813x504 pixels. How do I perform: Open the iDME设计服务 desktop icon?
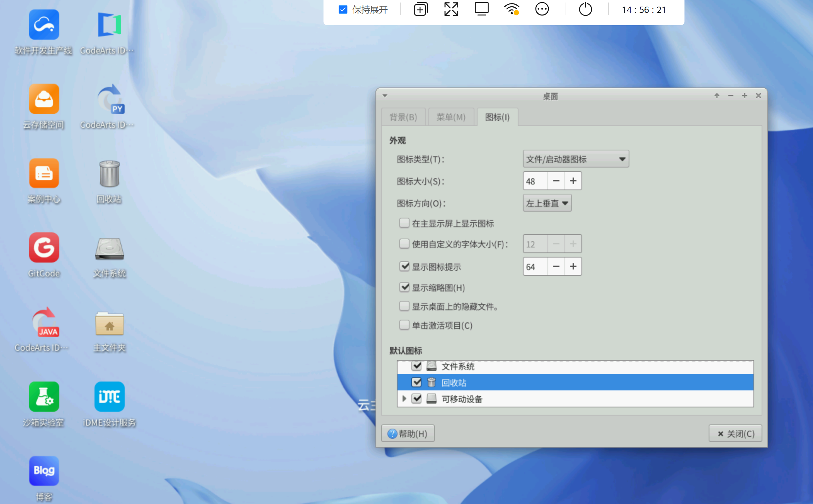(109, 397)
